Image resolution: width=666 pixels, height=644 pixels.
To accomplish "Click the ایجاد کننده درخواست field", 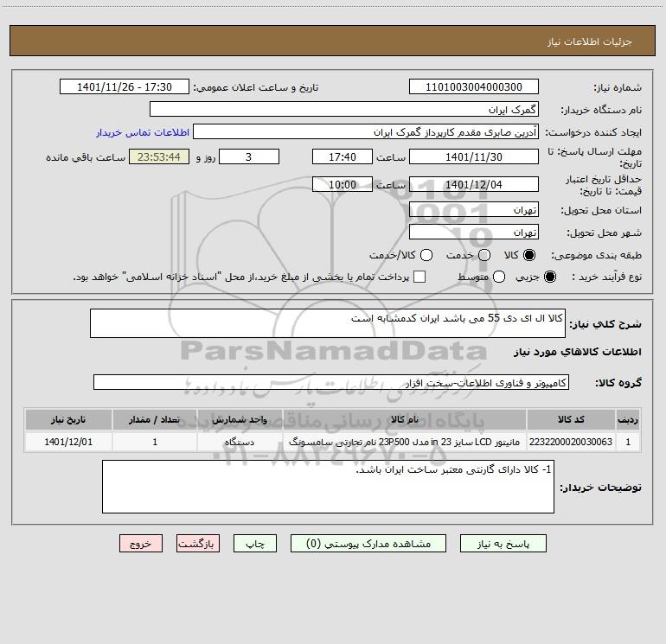I will click(366, 131).
